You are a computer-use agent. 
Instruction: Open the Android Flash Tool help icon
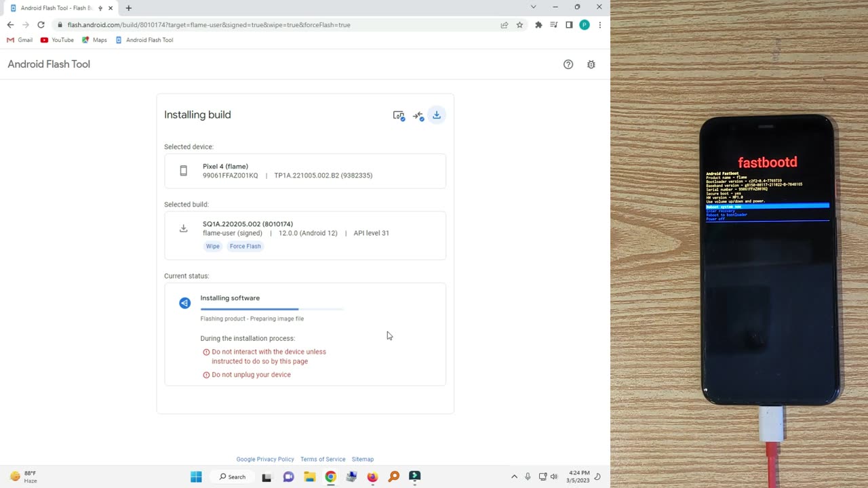568,64
